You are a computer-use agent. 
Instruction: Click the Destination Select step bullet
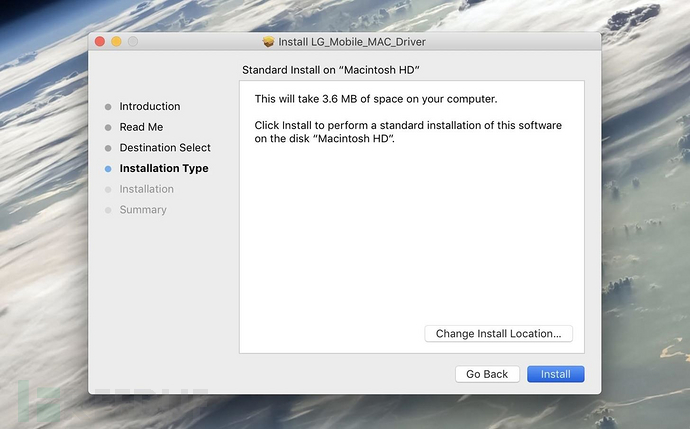coord(108,148)
